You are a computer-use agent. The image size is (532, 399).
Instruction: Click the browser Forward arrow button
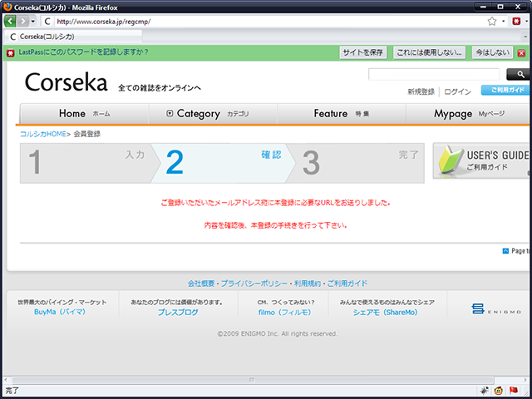22,22
